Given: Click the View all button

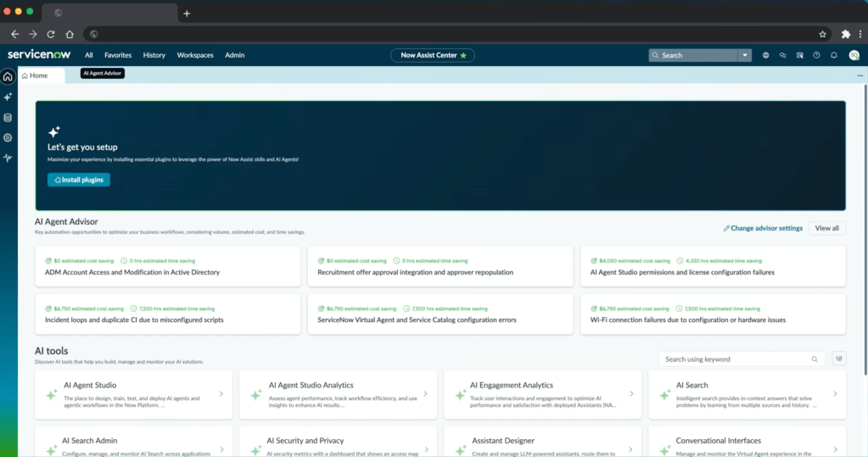Looking at the screenshot, I should tap(826, 228).
